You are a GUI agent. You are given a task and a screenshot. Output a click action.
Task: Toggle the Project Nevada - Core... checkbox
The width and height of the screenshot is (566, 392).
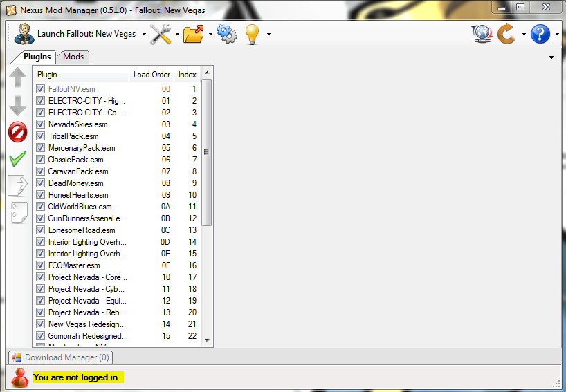pos(40,277)
